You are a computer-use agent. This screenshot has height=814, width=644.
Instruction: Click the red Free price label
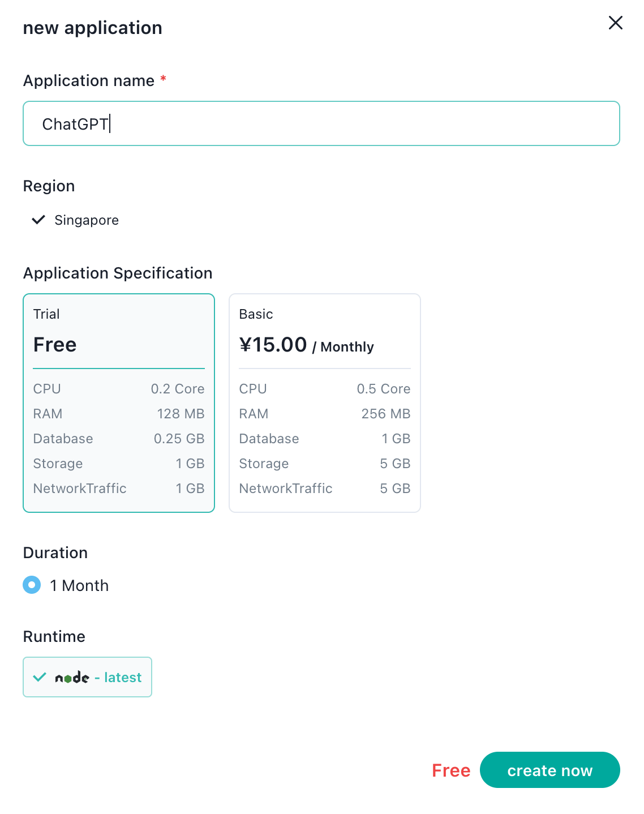pyautogui.click(x=451, y=770)
